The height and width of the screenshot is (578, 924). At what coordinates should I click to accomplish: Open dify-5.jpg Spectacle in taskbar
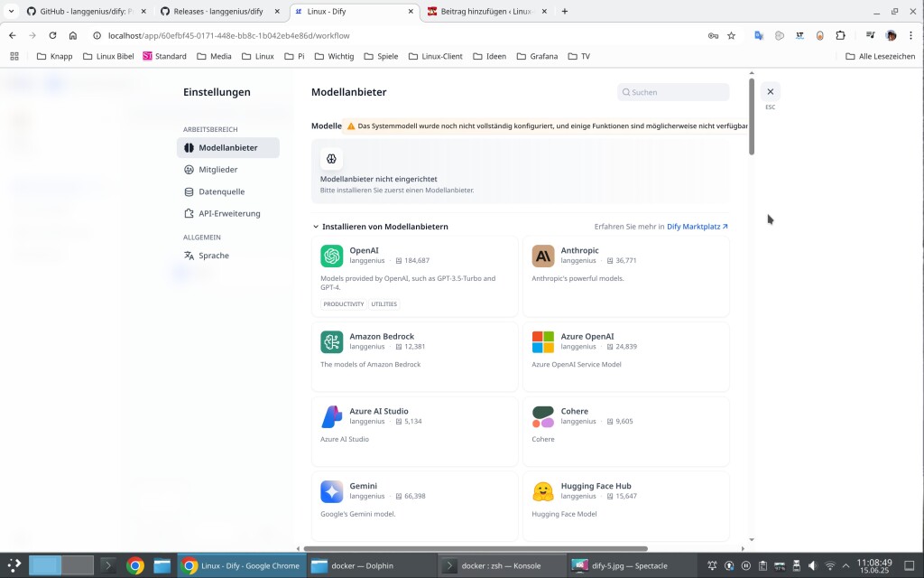coord(632,565)
